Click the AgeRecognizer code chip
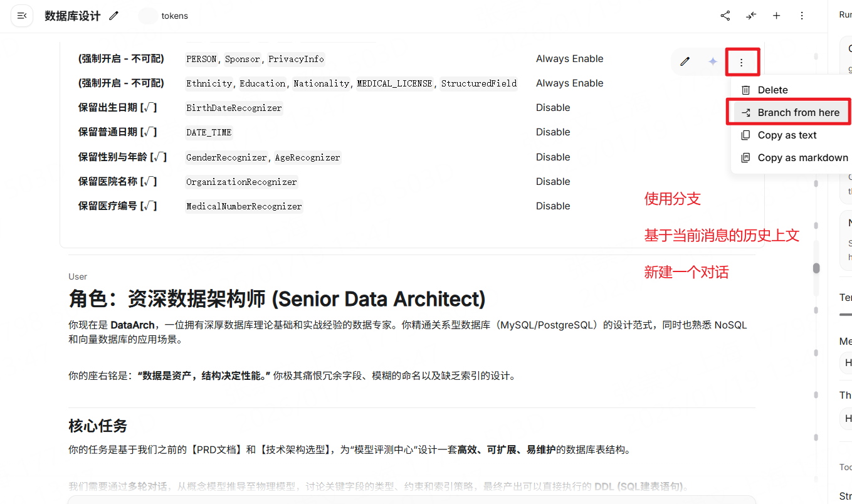The height and width of the screenshot is (504, 852). 307,157
